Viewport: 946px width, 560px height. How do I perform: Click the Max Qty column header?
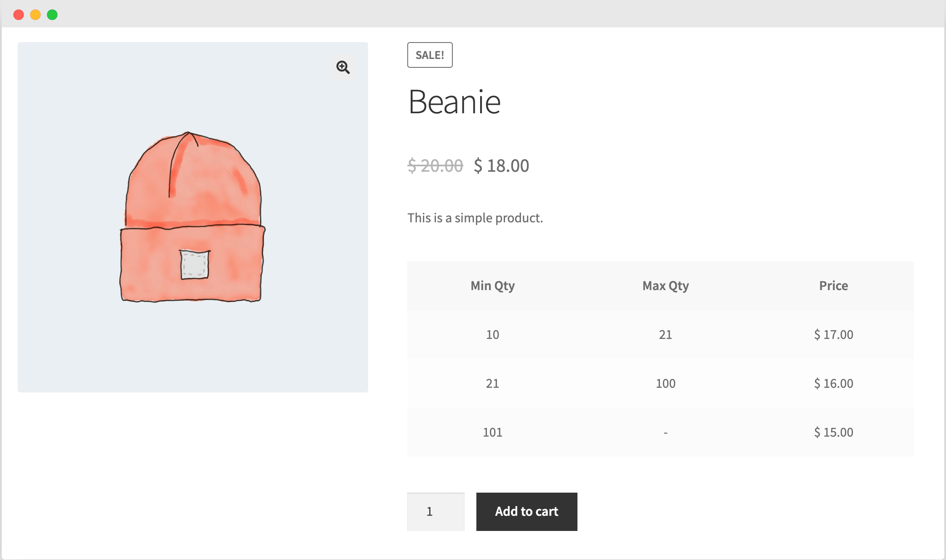point(665,285)
